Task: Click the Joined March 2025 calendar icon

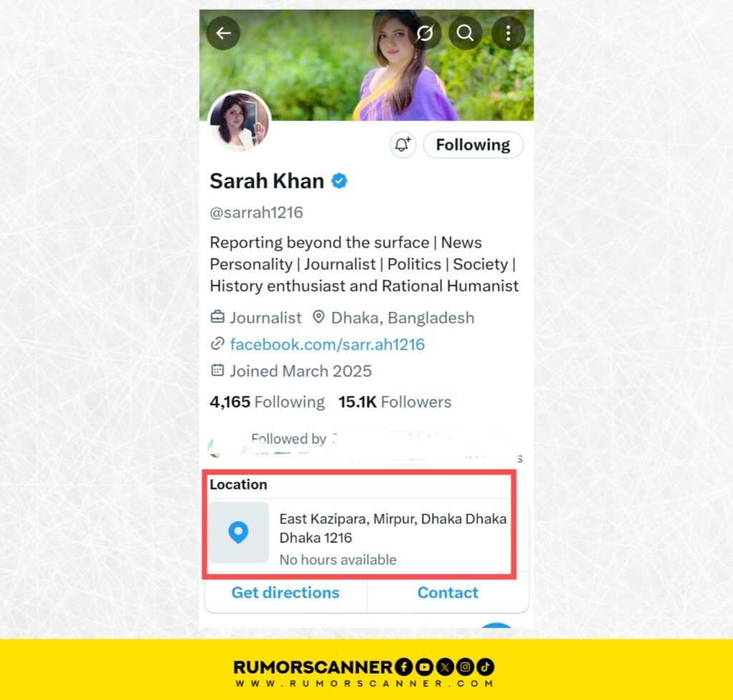Action: click(x=218, y=371)
